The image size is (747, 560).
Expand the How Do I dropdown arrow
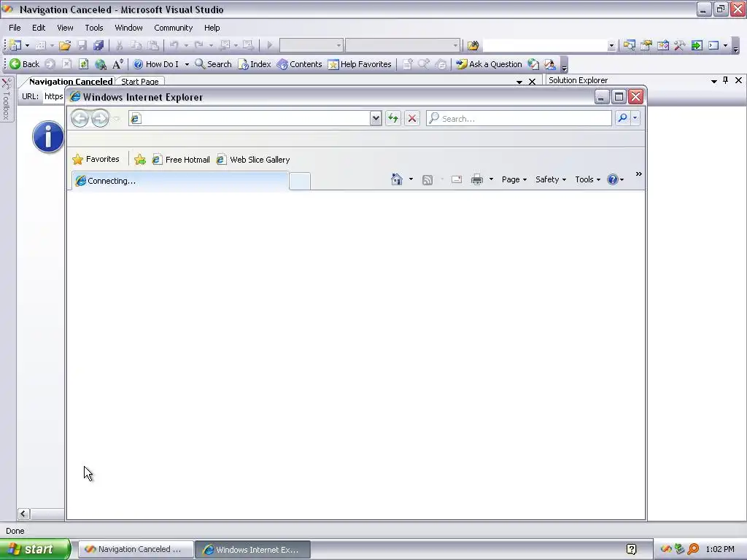pos(187,64)
